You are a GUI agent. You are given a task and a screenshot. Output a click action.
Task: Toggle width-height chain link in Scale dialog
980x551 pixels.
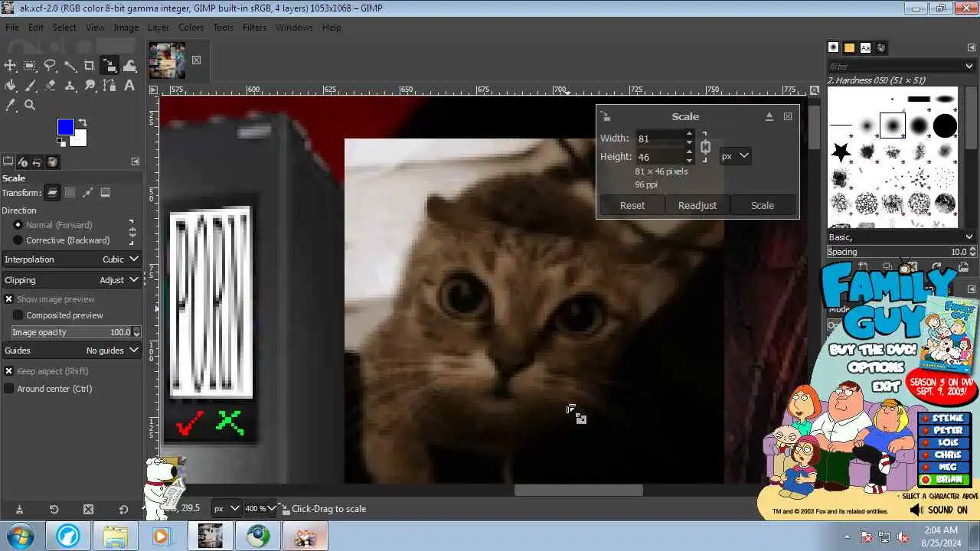(705, 147)
